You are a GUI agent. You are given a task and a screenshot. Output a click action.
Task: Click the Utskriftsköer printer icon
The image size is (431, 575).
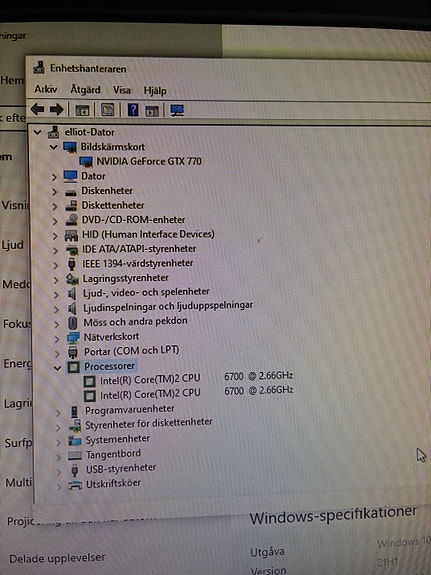tap(75, 485)
